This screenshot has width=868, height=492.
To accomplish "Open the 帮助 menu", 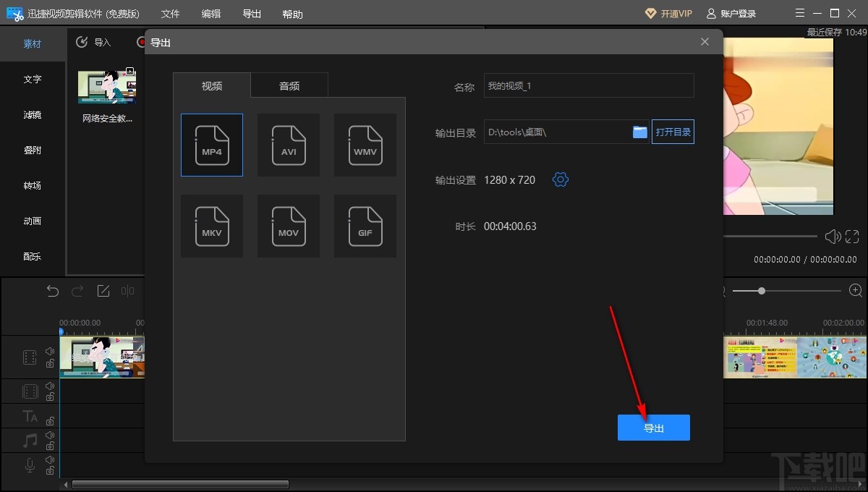I will point(292,14).
